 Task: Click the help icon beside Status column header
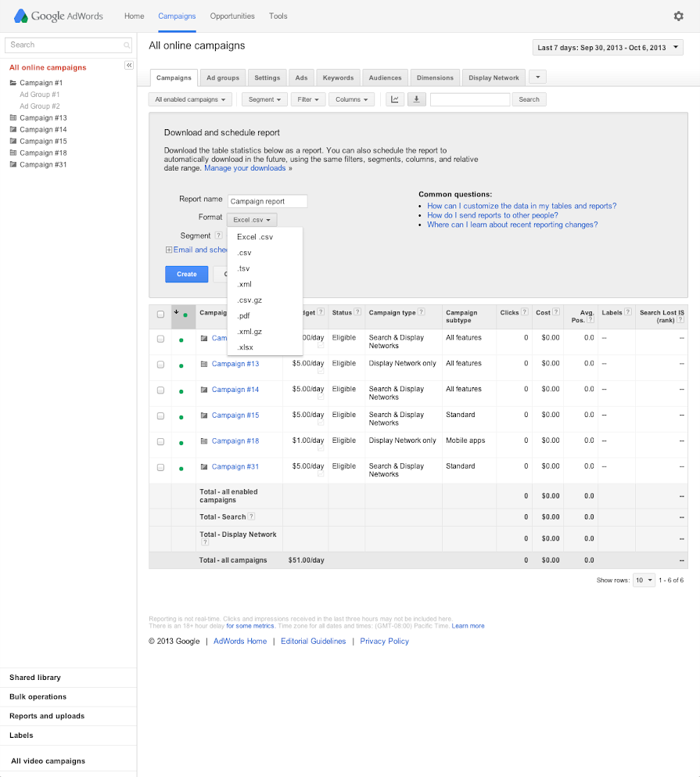click(x=357, y=312)
